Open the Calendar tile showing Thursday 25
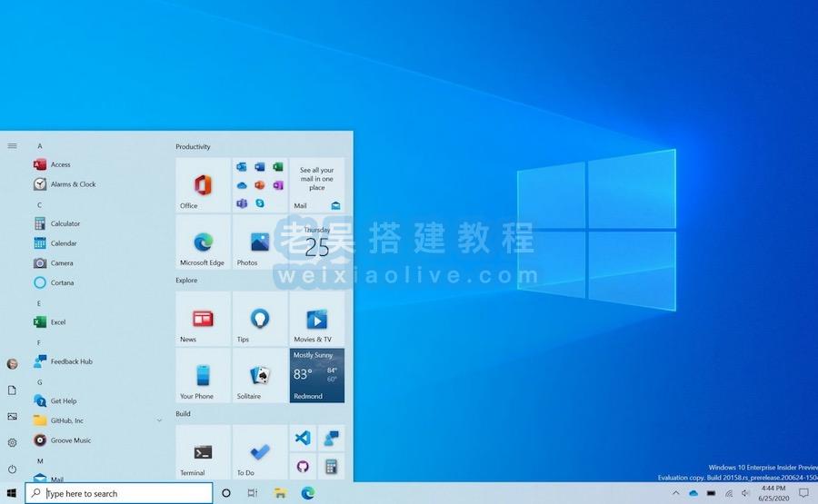This screenshot has height=504, width=818. click(316, 242)
